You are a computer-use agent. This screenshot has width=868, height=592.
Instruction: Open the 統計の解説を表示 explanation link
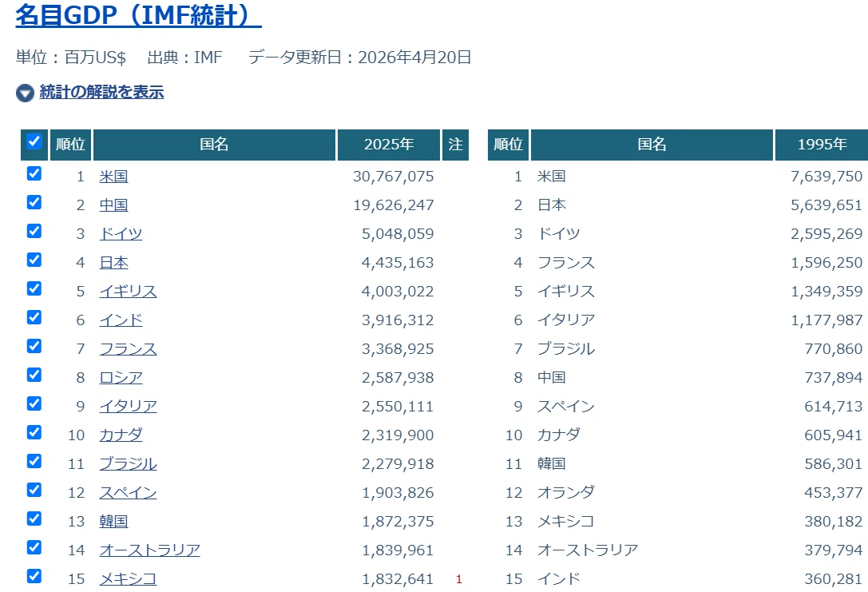pos(102,92)
